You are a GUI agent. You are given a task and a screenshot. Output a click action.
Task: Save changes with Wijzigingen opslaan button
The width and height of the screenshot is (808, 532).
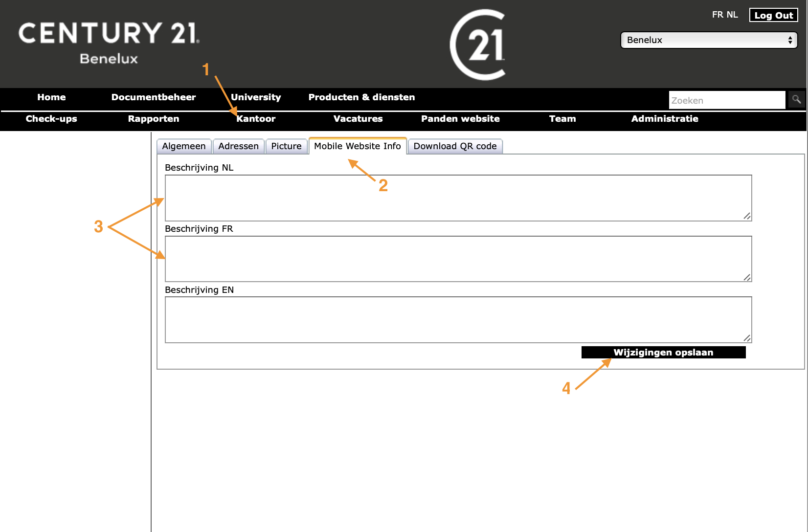click(663, 353)
